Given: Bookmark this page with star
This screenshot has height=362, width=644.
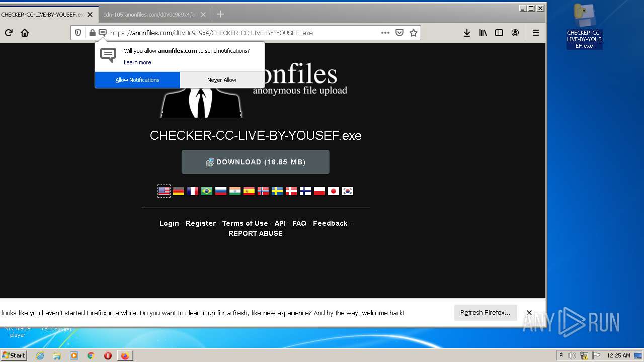Looking at the screenshot, I should pyautogui.click(x=414, y=33).
